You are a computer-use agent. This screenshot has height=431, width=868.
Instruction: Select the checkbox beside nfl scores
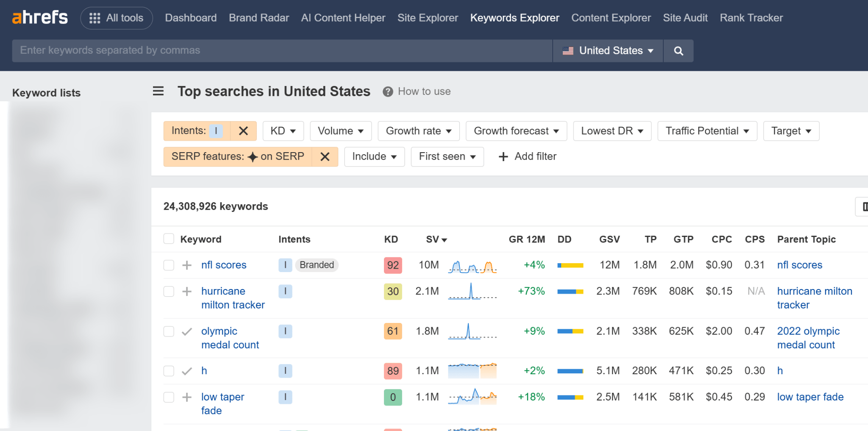pyautogui.click(x=168, y=265)
